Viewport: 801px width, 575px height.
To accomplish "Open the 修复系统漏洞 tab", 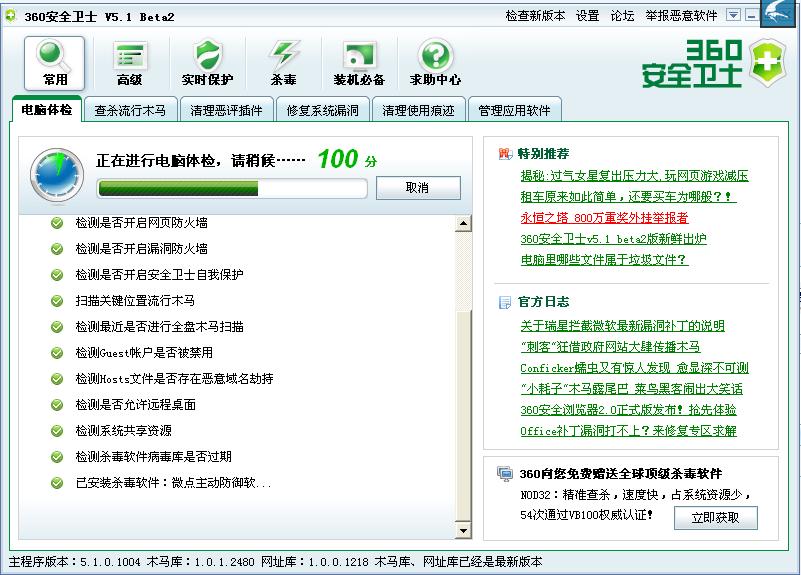I will click(322, 110).
